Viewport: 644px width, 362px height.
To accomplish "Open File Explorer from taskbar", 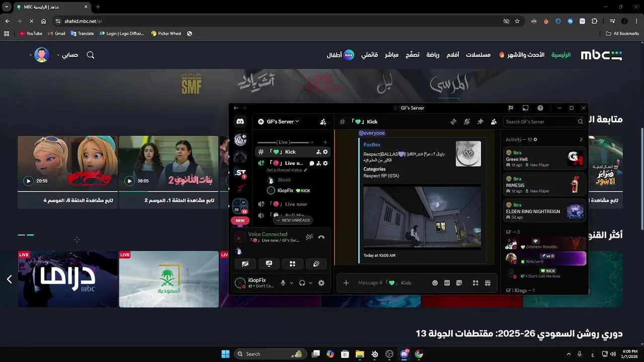I will pyautogui.click(x=359, y=354).
